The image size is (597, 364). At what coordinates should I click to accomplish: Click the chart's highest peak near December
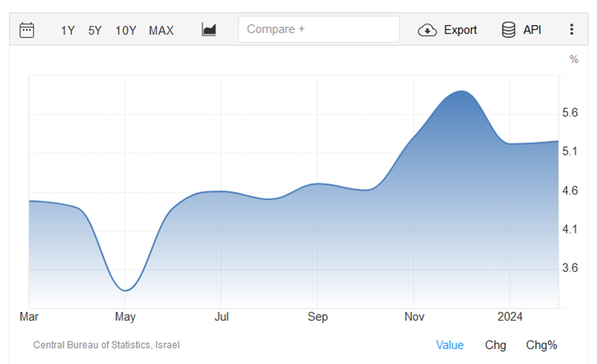pyautogui.click(x=462, y=92)
